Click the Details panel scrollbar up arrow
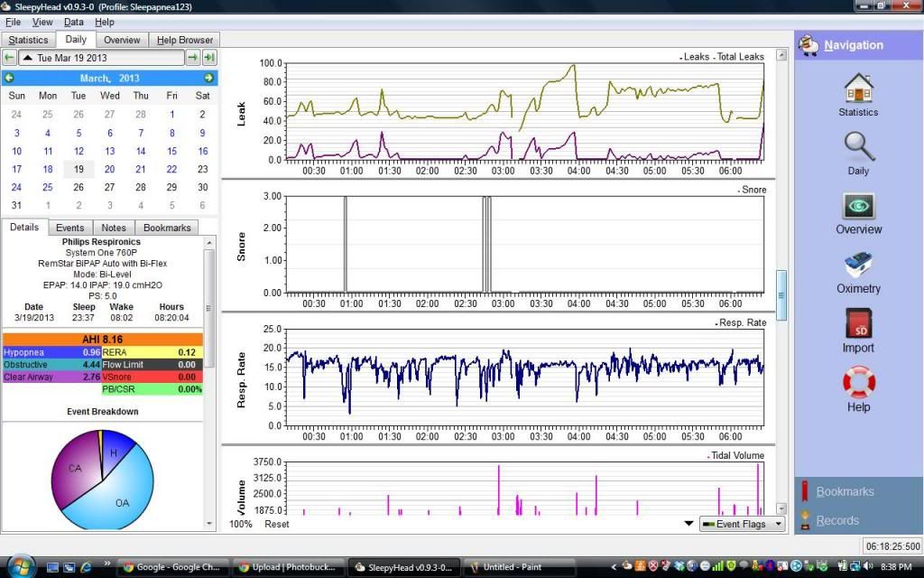This screenshot has height=578, width=924. pyautogui.click(x=209, y=242)
